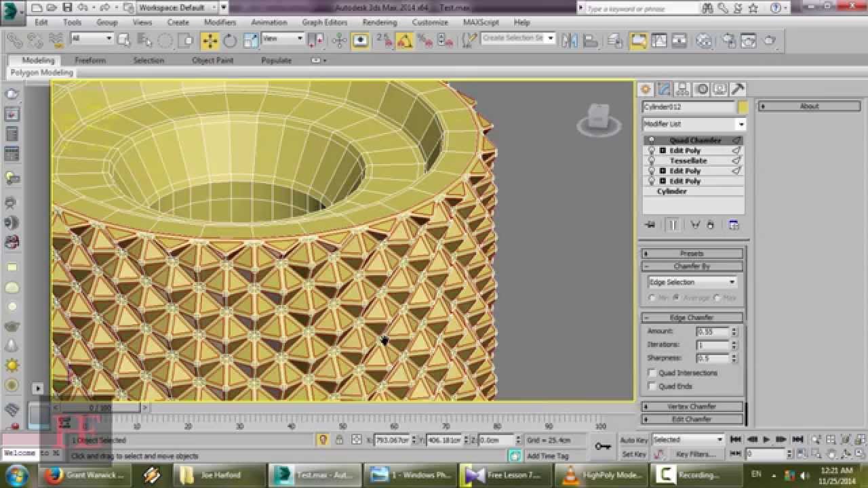Render with the teapot icon
The image size is (868, 488).
click(769, 41)
